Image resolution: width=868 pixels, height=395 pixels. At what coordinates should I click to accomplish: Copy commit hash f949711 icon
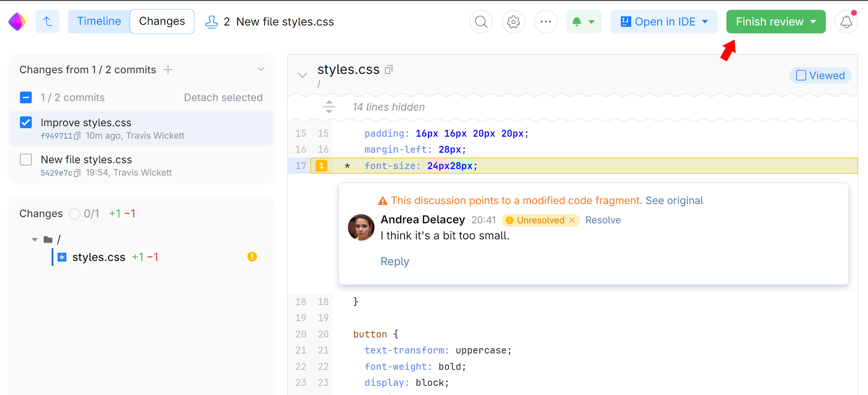[x=77, y=136]
